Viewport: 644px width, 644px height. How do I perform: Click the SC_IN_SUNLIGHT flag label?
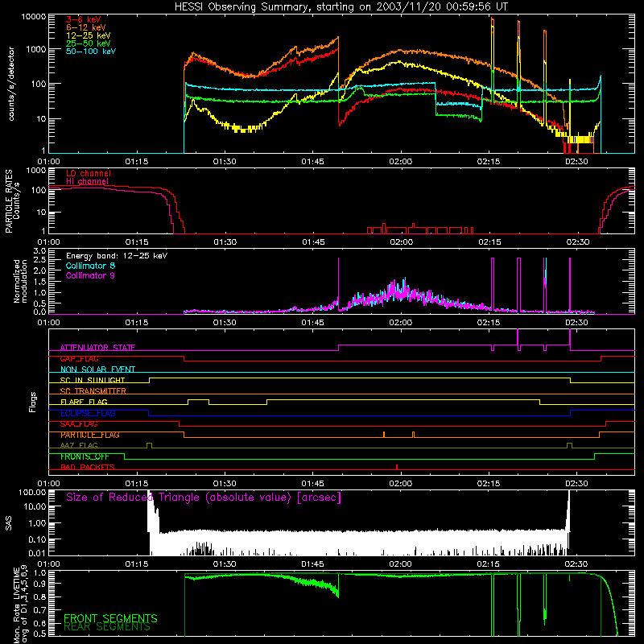93,380
